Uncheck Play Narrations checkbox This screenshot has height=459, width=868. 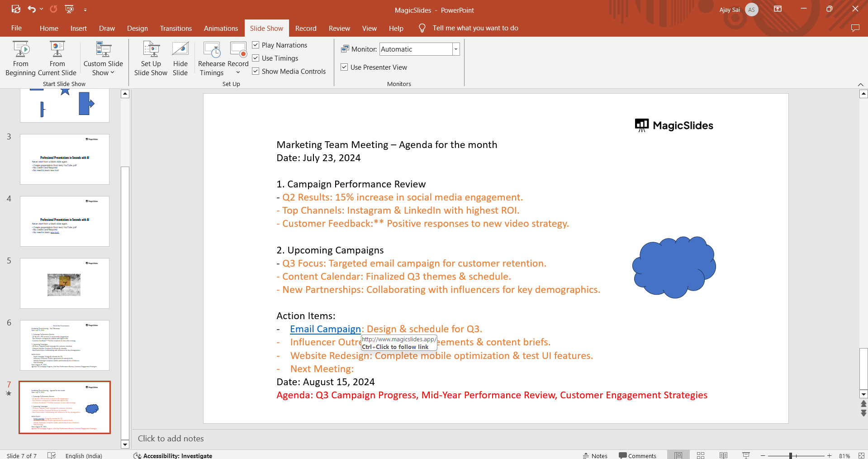coord(256,45)
